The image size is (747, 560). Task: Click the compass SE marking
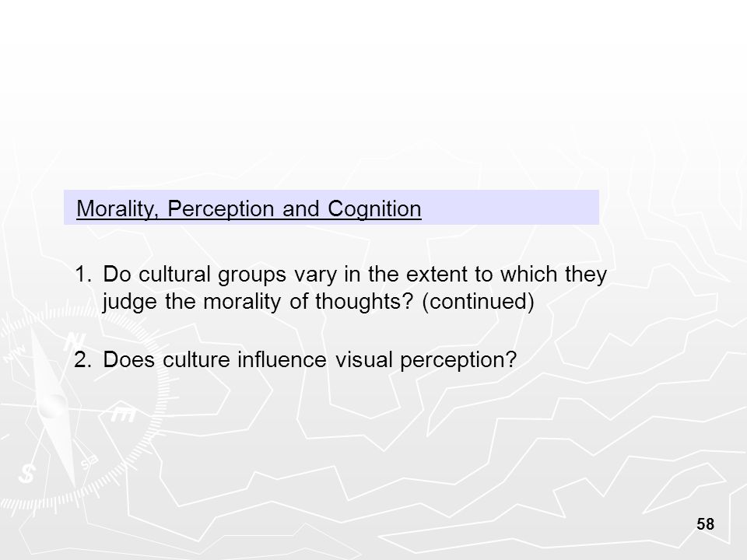point(89,461)
